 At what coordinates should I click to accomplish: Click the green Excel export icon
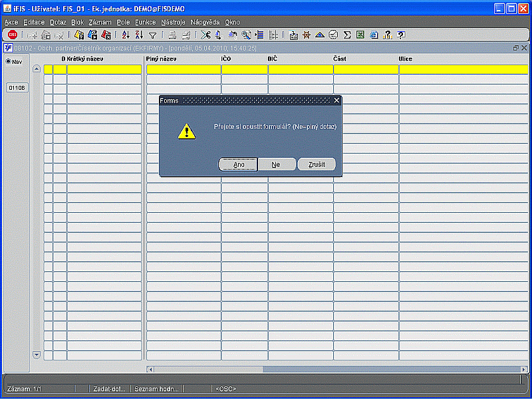coord(360,35)
